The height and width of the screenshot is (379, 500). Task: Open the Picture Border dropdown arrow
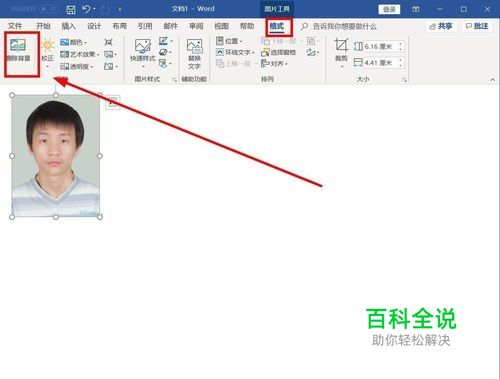171,41
